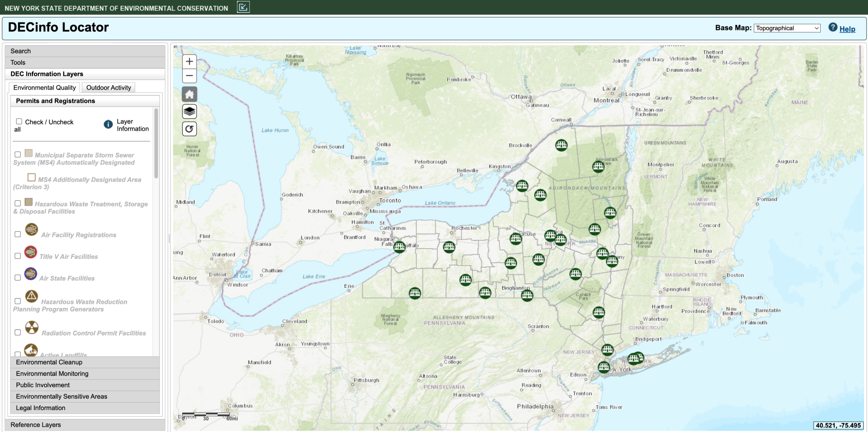This screenshot has width=868, height=432.
Task: Select the marker at Syracuse
Action: point(516,239)
